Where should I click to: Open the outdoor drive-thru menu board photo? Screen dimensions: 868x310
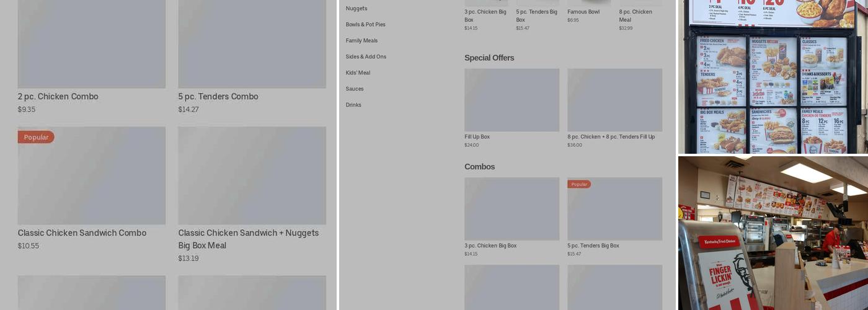click(773, 76)
